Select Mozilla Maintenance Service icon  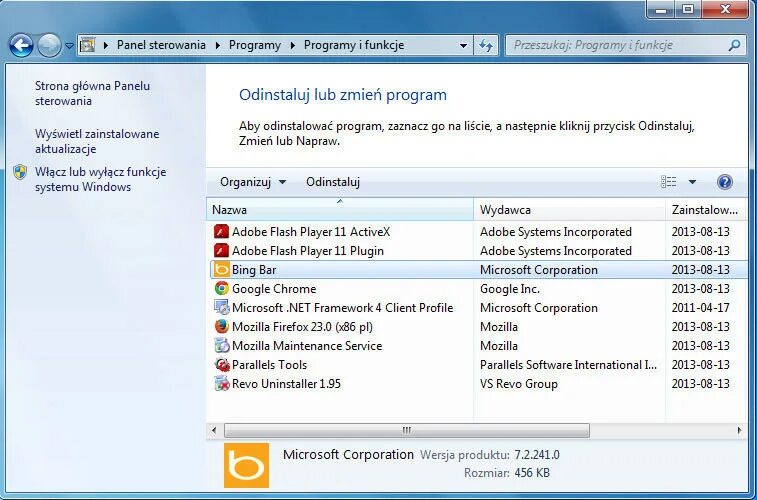pyautogui.click(x=221, y=346)
